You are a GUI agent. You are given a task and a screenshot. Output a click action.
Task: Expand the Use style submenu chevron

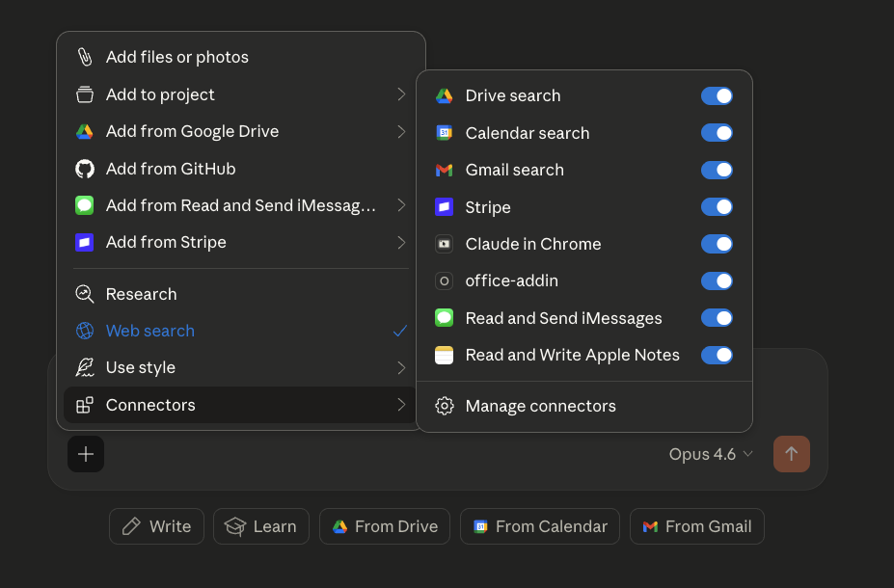pyautogui.click(x=401, y=367)
